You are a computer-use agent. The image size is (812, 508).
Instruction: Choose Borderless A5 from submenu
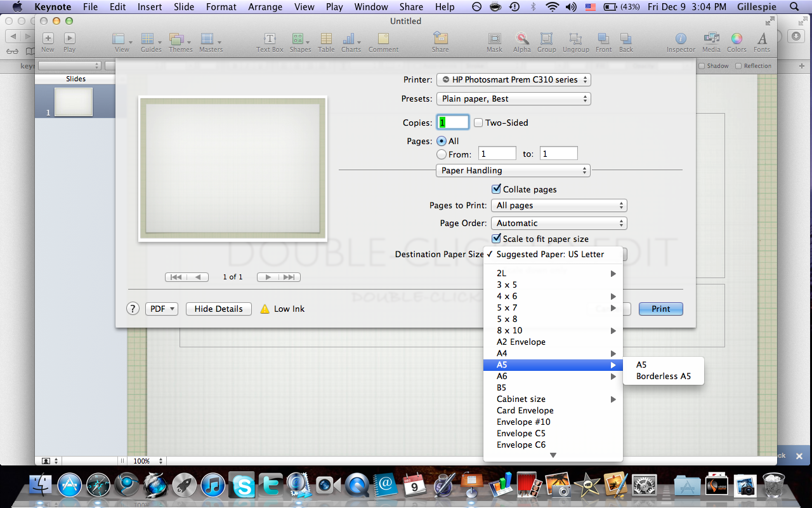click(x=664, y=376)
